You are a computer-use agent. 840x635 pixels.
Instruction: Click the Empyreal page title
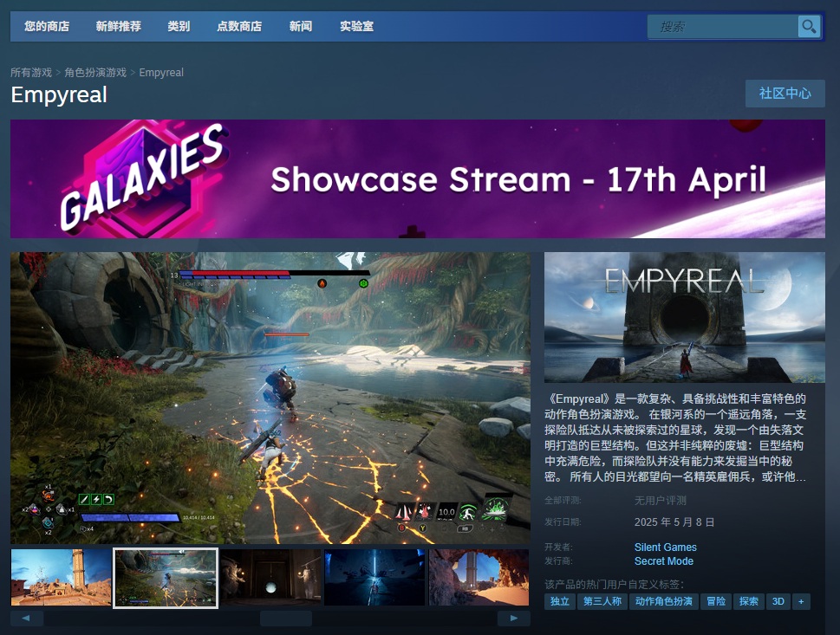click(x=59, y=94)
